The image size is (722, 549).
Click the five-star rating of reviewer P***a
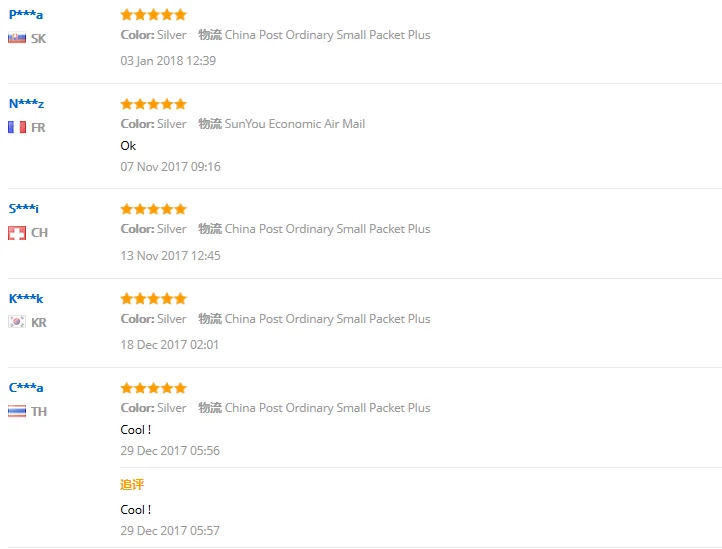click(153, 15)
